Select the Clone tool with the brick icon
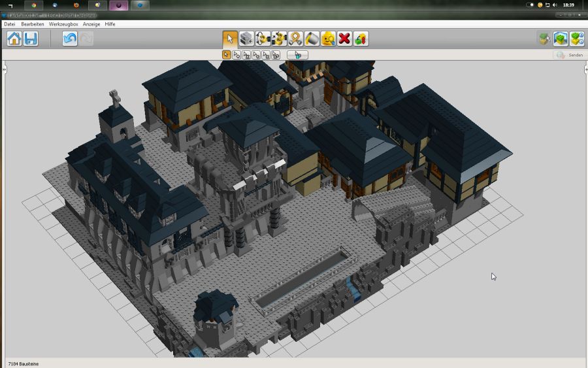Screen dimensions: 588x368 pyautogui.click(x=246, y=39)
